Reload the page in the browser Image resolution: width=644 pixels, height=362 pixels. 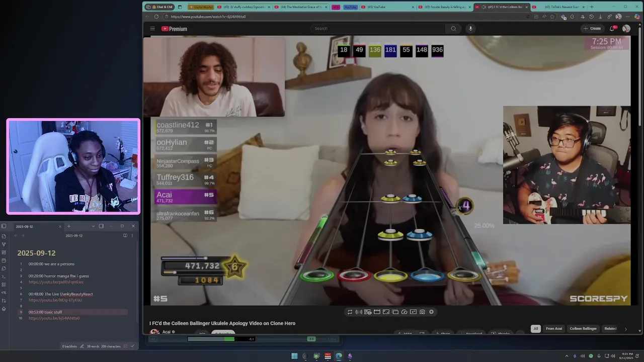pyautogui.click(x=156, y=17)
